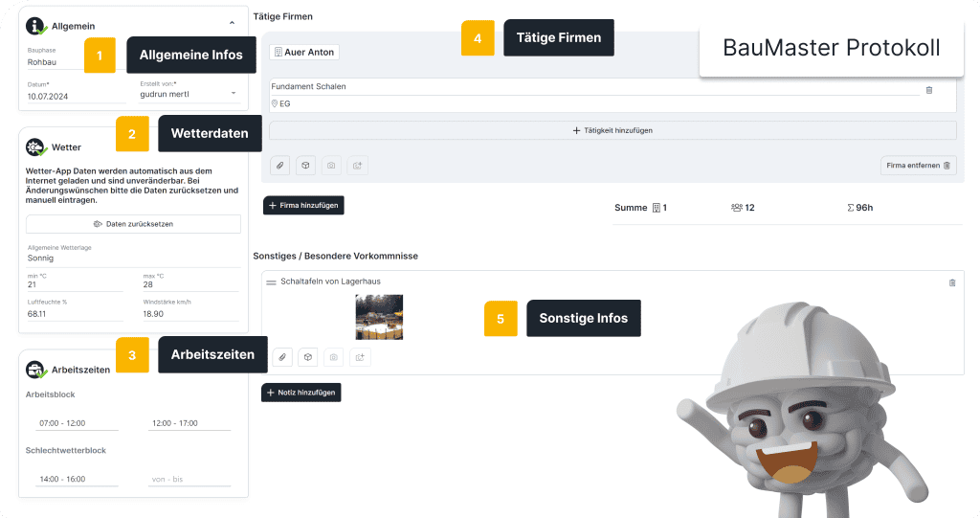Click Sonstiges / Besondere Vorkommnisse heading

pyautogui.click(x=336, y=256)
